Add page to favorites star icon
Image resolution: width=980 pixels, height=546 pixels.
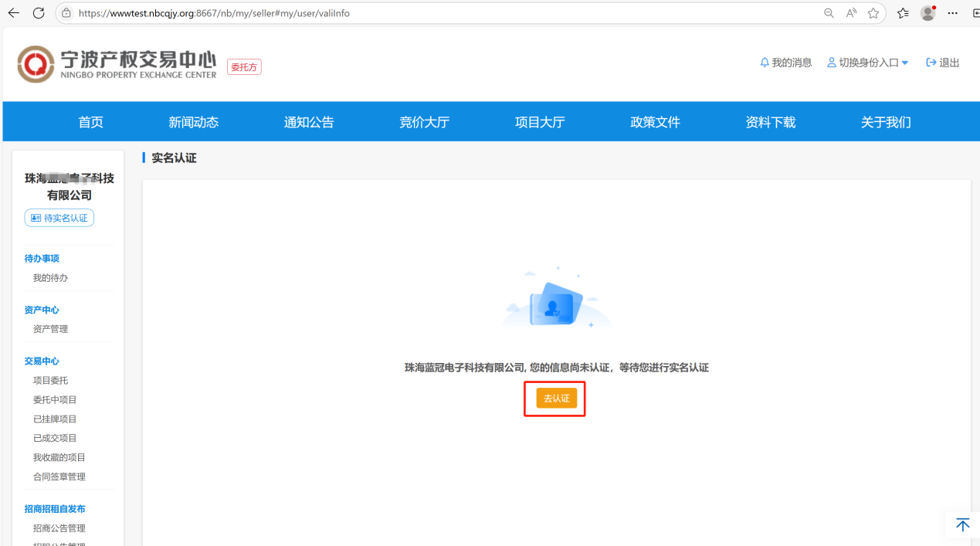point(873,13)
